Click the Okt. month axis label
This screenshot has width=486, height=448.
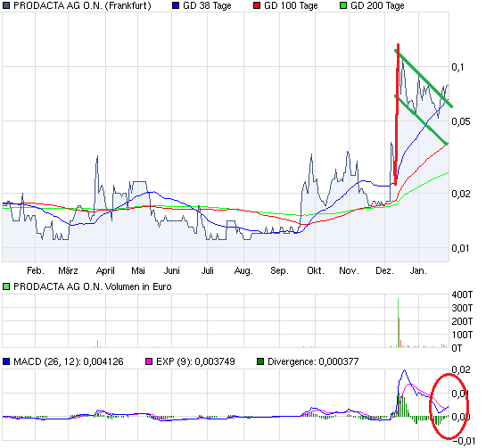(316, 270)
